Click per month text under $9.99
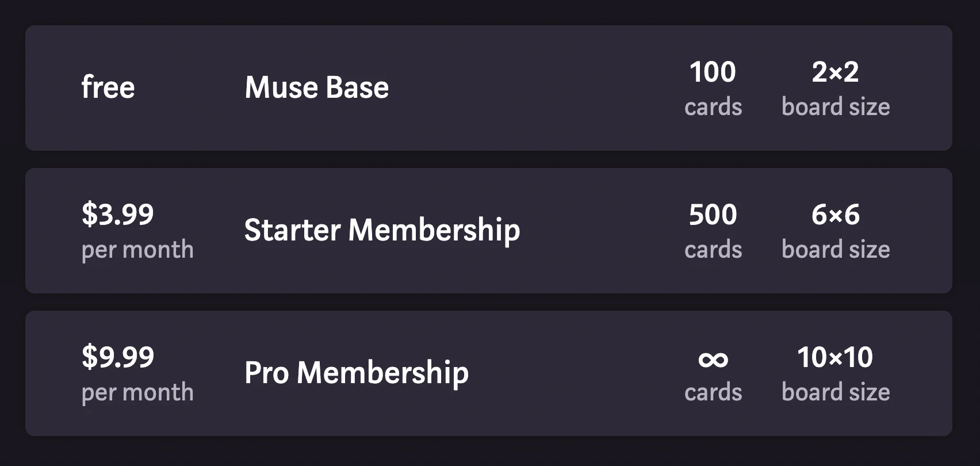 click(x=138, y=392)
